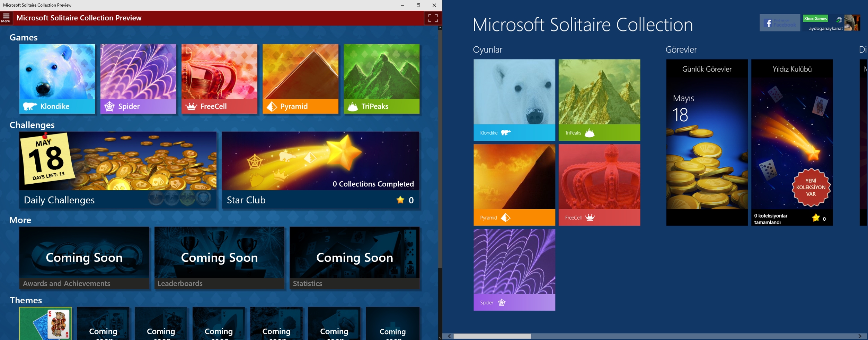Launch Klondike game in Preview window

[57, 79]
